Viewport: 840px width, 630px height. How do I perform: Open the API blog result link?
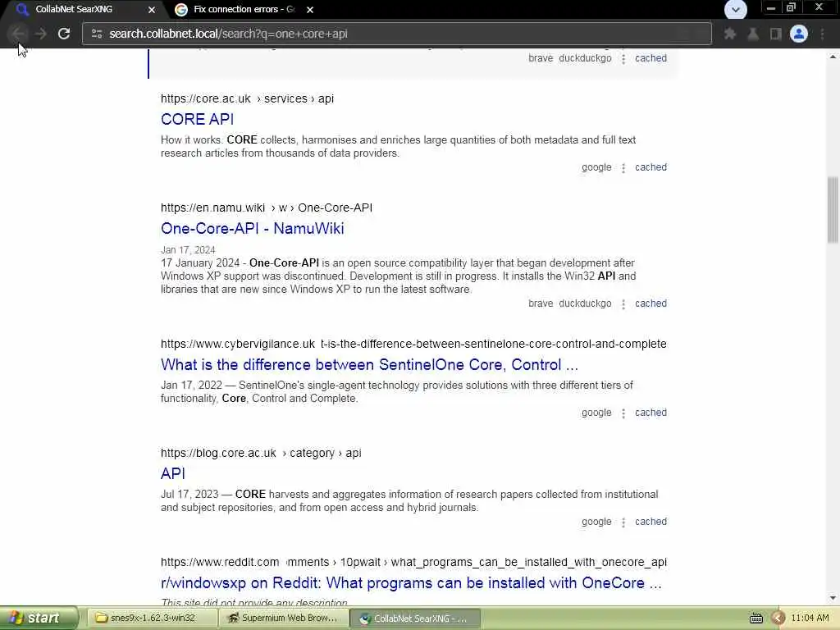pos(172,473)
